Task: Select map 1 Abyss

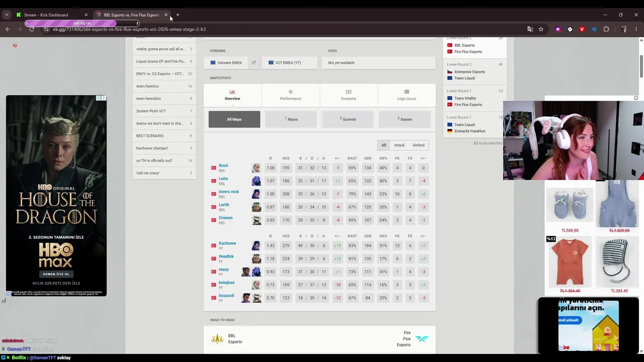Action: pyautogui.click(x=291, y=119)
